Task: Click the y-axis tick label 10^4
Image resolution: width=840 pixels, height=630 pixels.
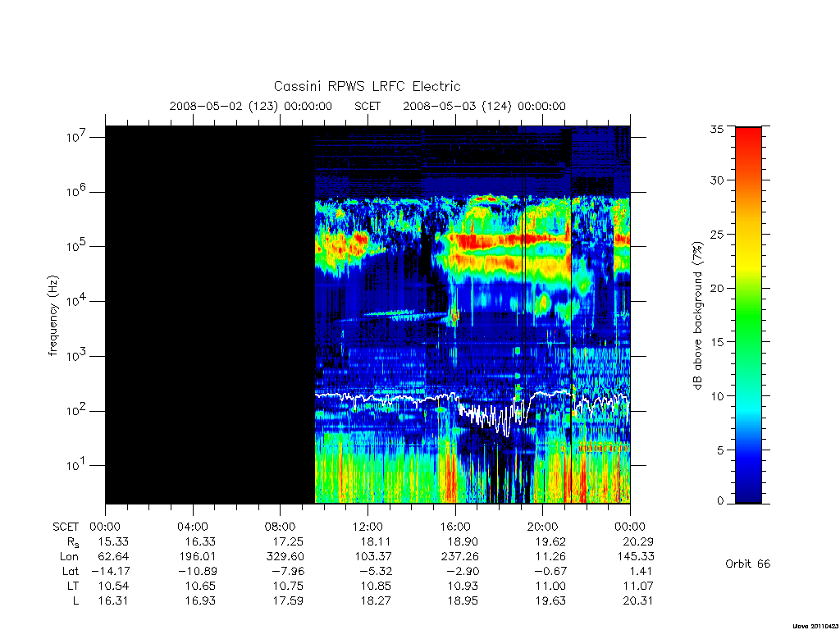Action: pos(76,300)
